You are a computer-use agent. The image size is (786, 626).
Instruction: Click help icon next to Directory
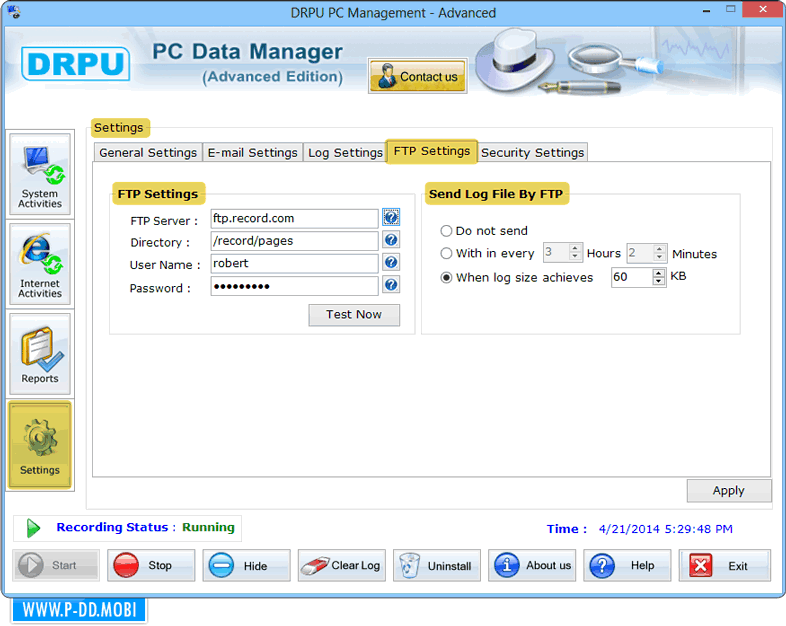click(x=391, y=240)
